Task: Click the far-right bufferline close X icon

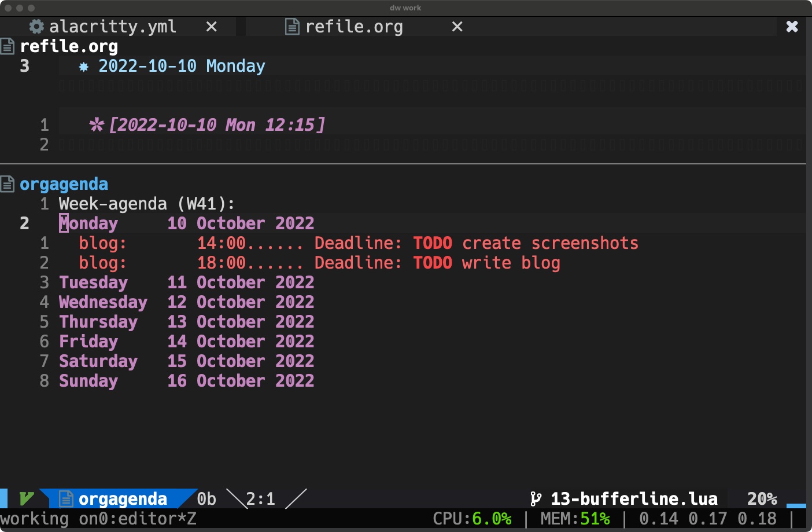Action: (792, 27)
